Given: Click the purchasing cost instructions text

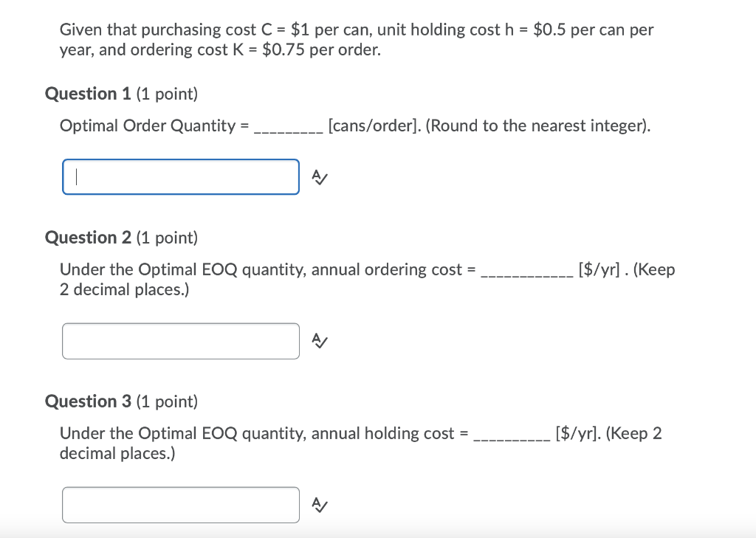Looking at the screenshot, I should point(356,39).
